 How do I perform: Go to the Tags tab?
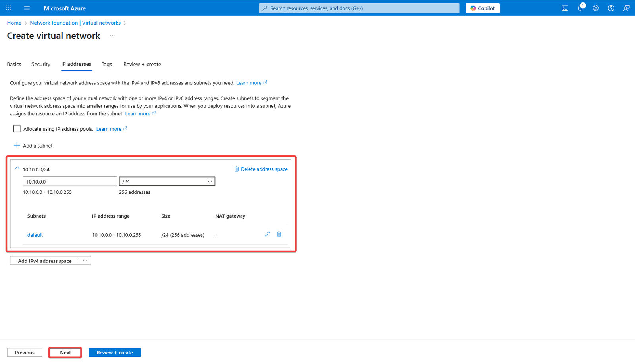[x=107, y=64]
